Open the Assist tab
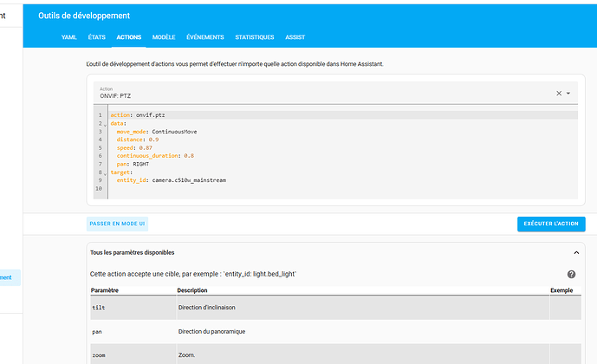The height and width of the screenshot is (364, 597). (295, 37)
